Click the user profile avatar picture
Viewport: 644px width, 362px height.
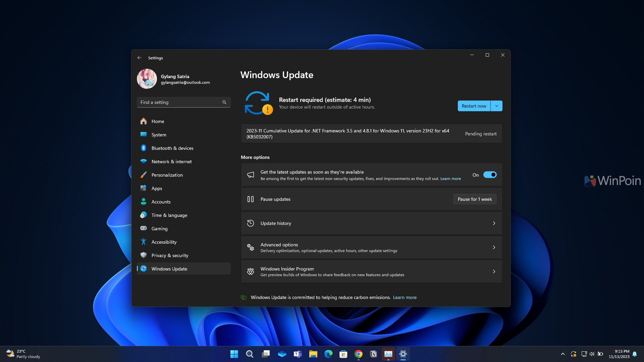(147, 79)
